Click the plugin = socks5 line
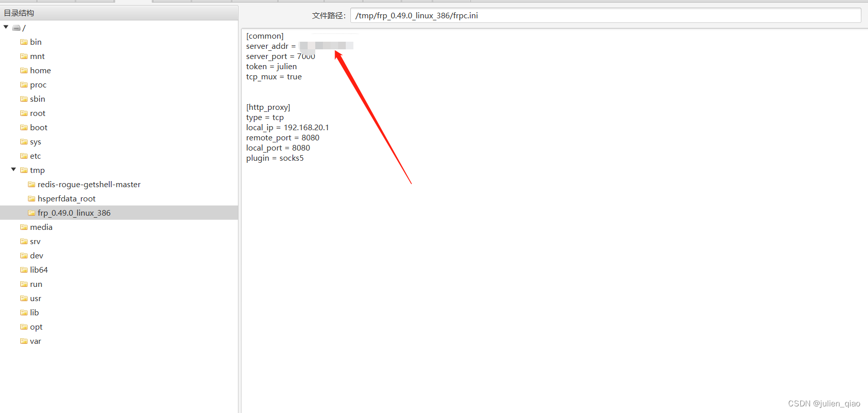 (275, 158)
